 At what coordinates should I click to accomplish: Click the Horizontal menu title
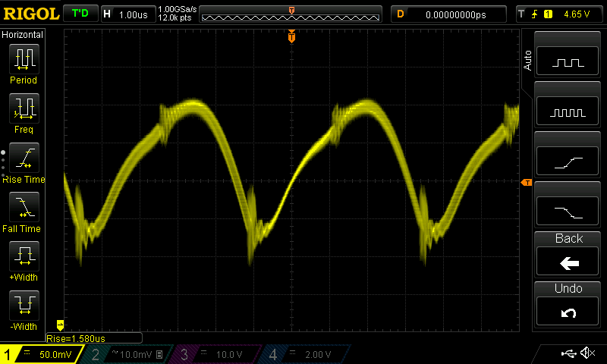point(23,35)
